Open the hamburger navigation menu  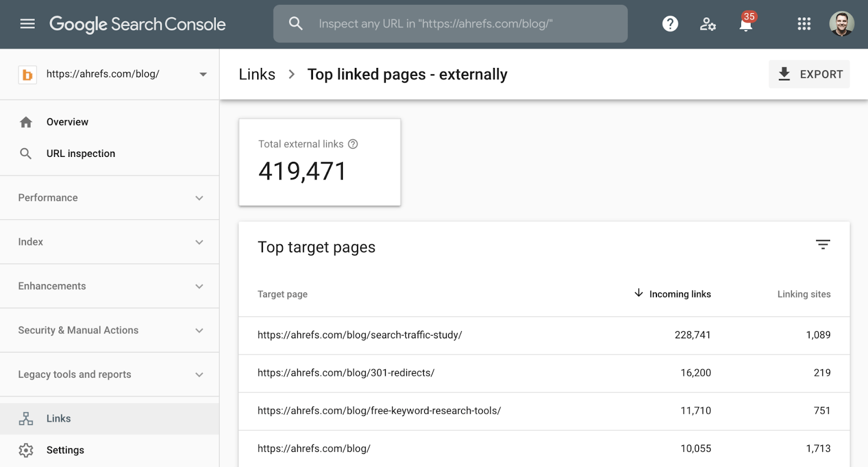(27, 24)
